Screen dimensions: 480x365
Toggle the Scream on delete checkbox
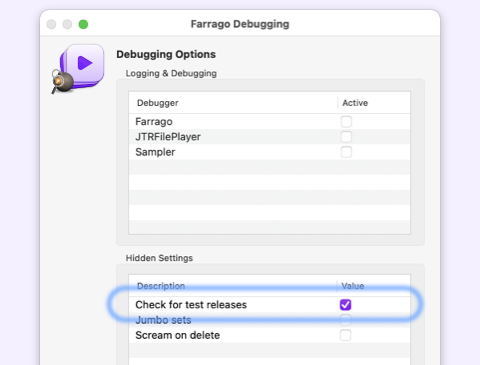pyautogui.click(x=345, y=335)
